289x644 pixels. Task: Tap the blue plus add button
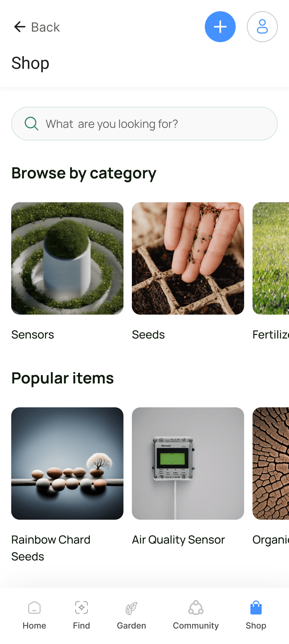pos(220,27)
